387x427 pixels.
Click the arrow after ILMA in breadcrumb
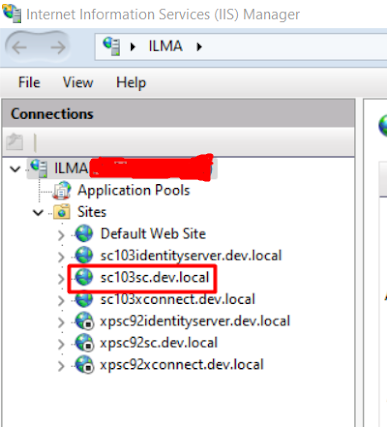[199, 47]
